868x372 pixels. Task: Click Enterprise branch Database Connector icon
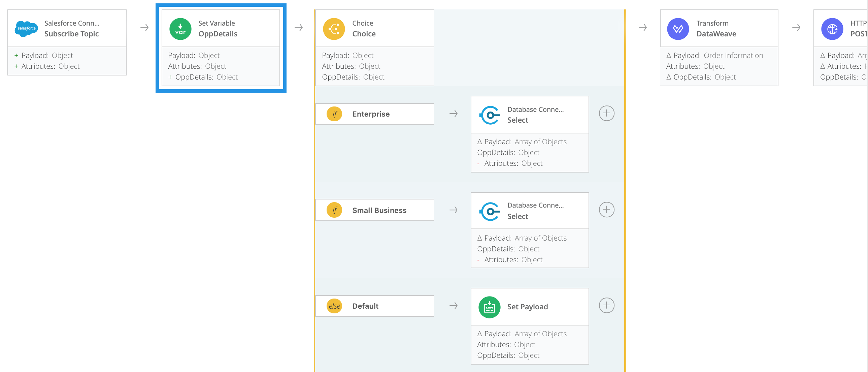[x=489, y=115]
